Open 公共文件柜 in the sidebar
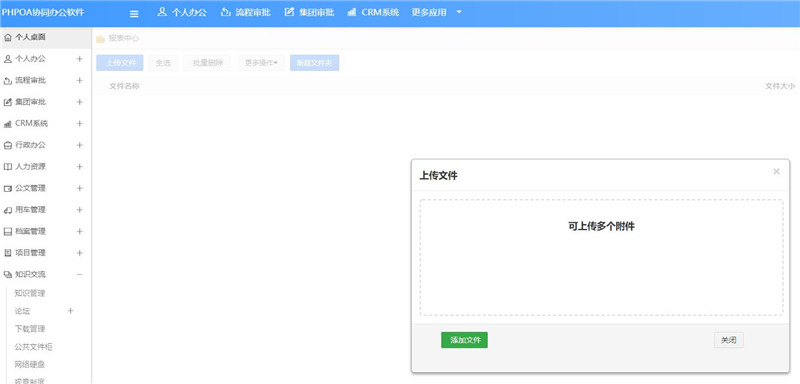This screenshot has height=384, width=800. point(33,347)
